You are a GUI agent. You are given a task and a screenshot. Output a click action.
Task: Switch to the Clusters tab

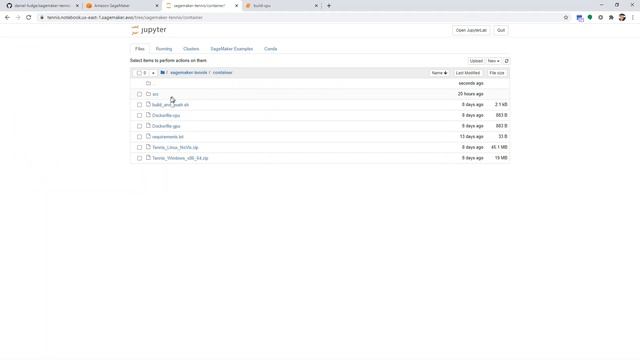[x=191, y=49]
